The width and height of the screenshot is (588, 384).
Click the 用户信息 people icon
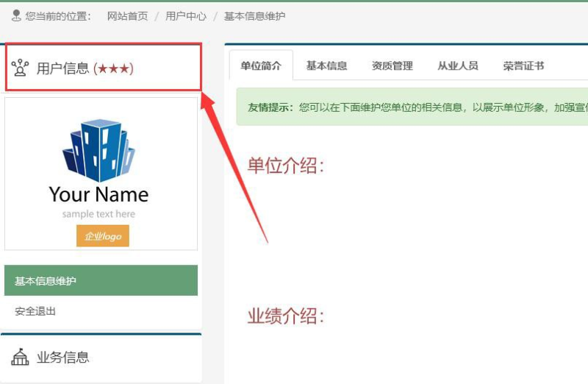pyautogui.click(x=20, y=68)
